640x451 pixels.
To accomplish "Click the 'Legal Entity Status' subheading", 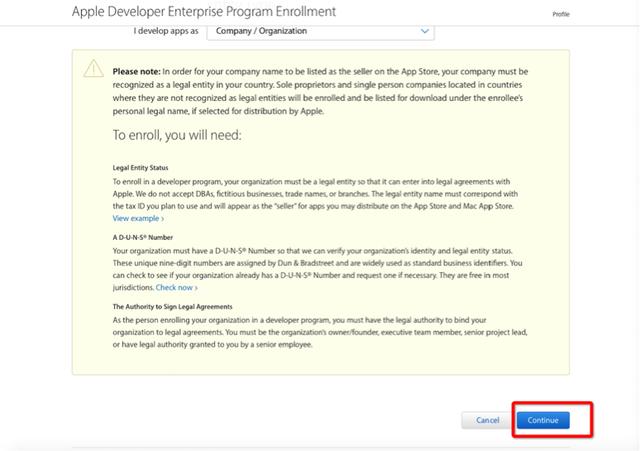I will (140, 168).
